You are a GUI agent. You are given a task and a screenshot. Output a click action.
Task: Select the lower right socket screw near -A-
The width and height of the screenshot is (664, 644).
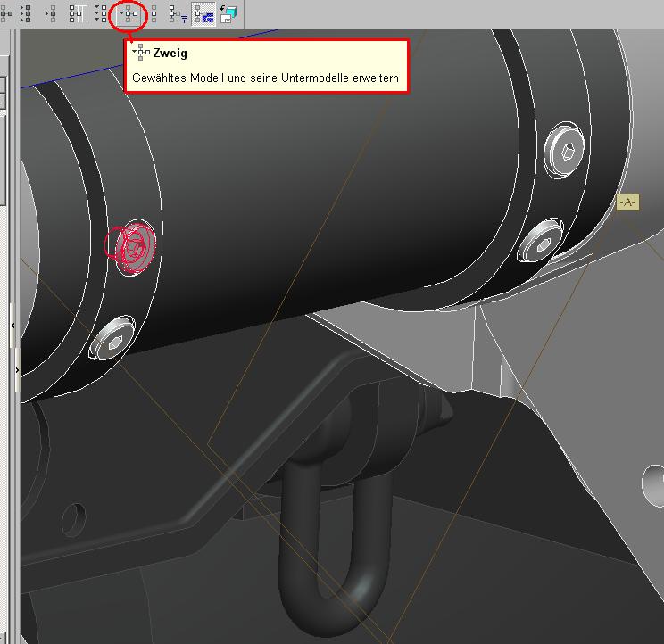[x=540, y=240]
